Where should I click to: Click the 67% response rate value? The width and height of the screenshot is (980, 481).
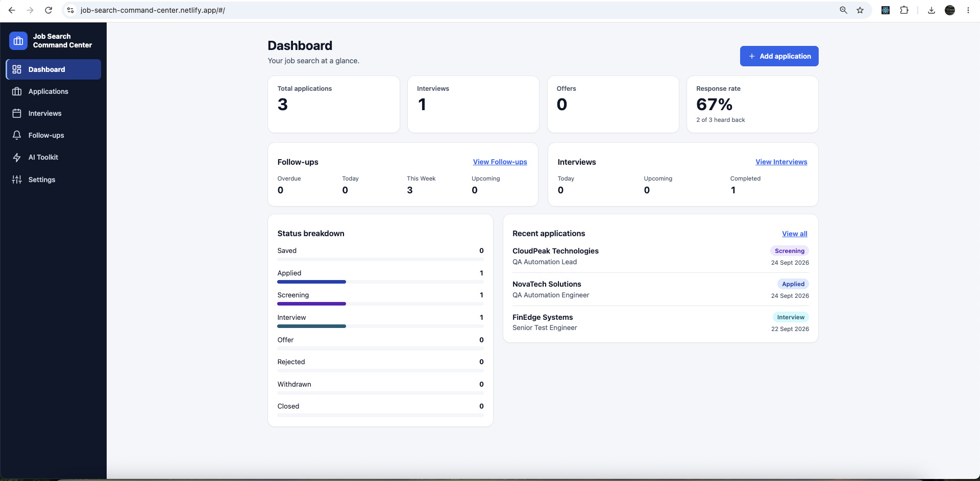[x=714, y=105]
